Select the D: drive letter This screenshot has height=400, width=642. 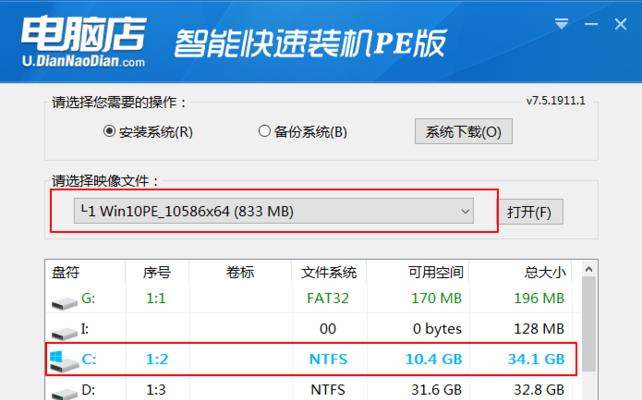88,390
